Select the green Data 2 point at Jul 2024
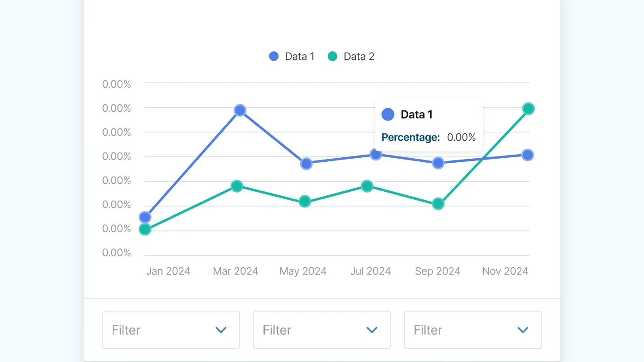Image resolution: width=644 pixels, height=362 pixels. tap(367, 186)
